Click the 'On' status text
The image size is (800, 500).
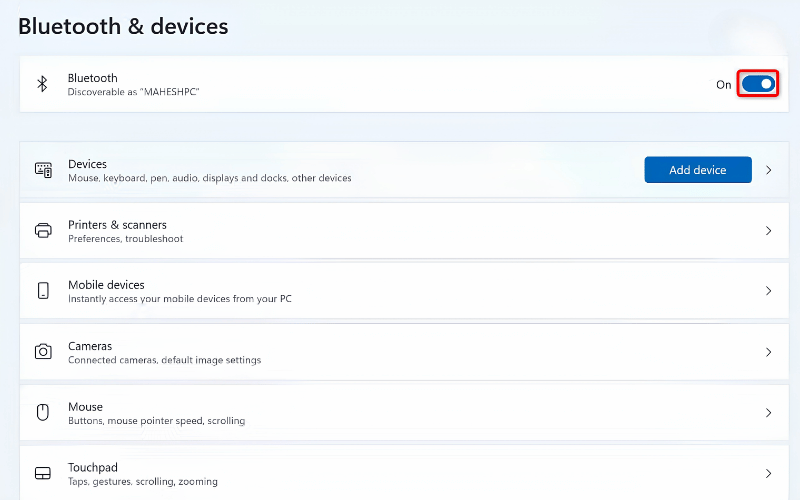click(x=723, y=85)
